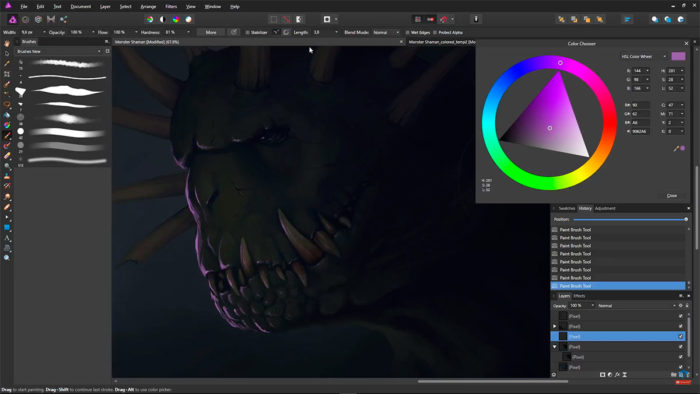Open the brush Width value dropdown
The width and height of the screenshot is (700, 394).
44,33
